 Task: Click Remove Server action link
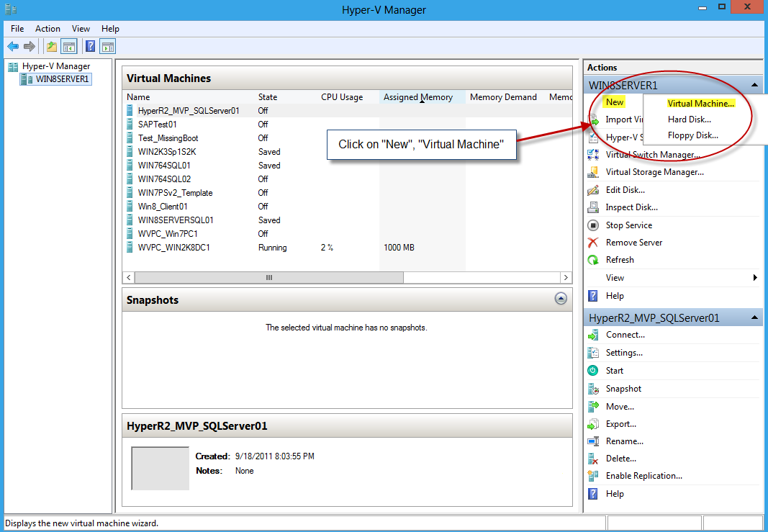(x=634, y=243)
